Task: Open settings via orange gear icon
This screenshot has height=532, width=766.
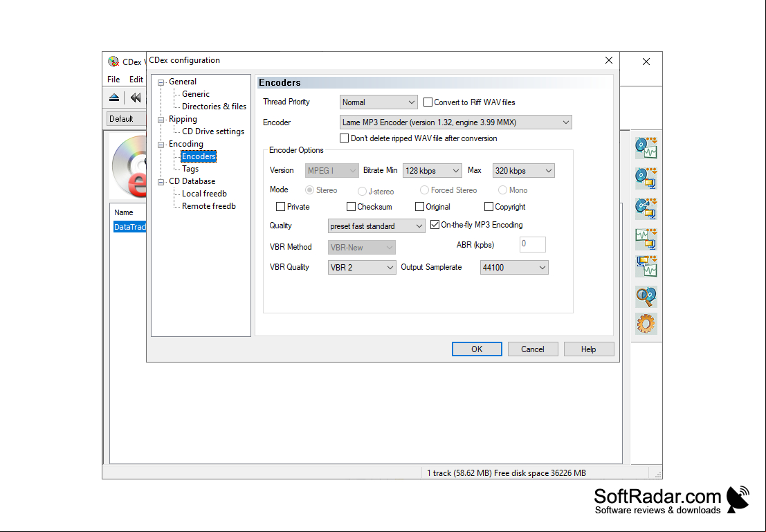Action: point(646,324)
